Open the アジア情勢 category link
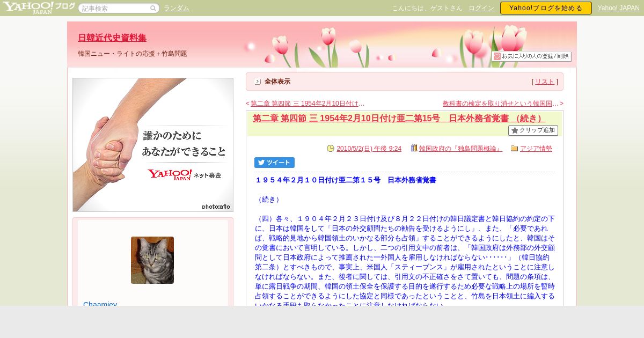The width and height of the screenshot is (644, 338). pyautogui.click(x=536, y=149)
